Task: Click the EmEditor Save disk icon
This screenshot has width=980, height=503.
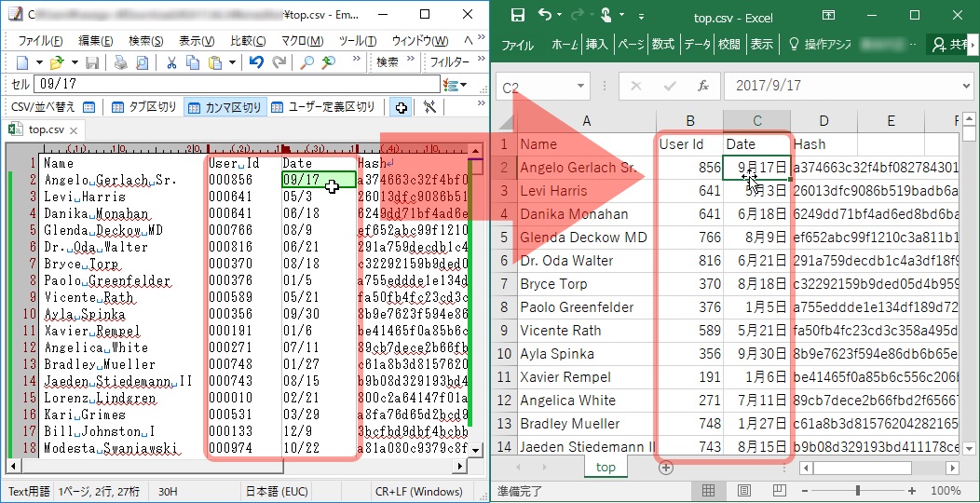Action: click(92, 62)
